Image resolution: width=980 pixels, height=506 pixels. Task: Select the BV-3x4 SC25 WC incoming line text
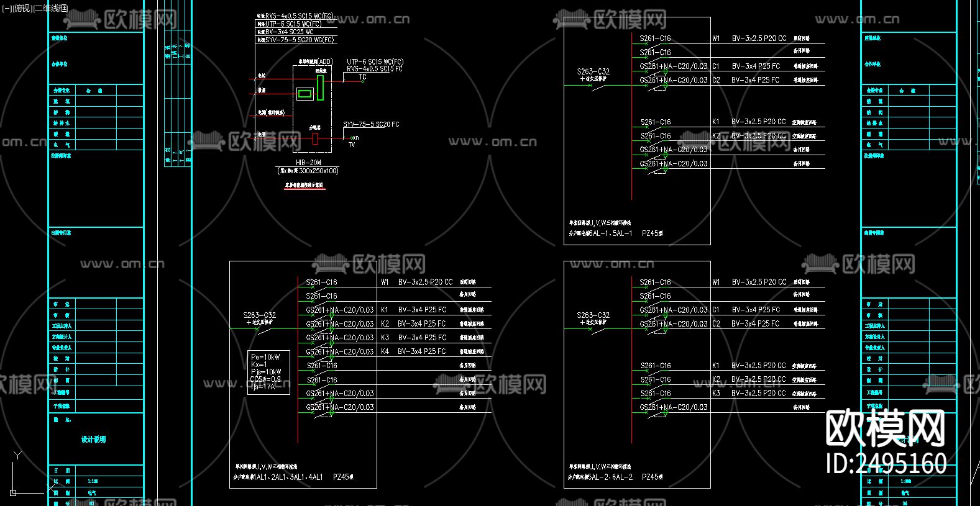click(x=285, y=32)
